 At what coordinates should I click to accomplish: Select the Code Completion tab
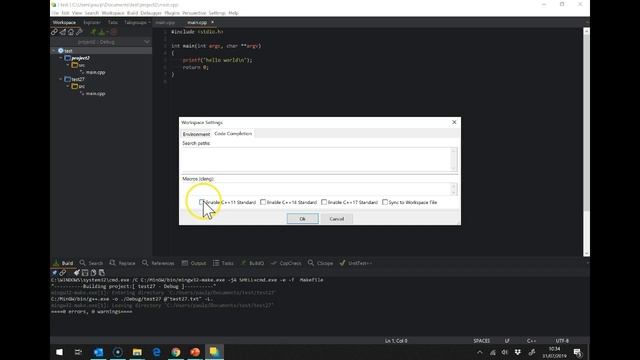(233, 133)
